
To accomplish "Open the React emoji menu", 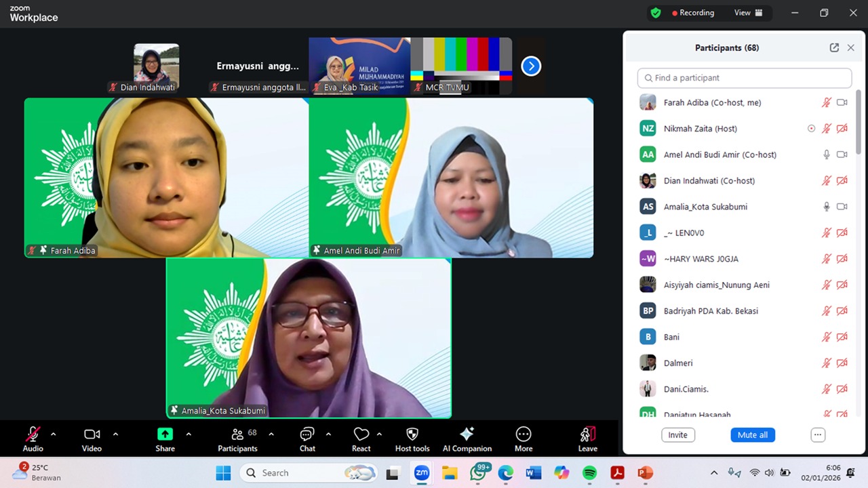I will tap(361, 434).
